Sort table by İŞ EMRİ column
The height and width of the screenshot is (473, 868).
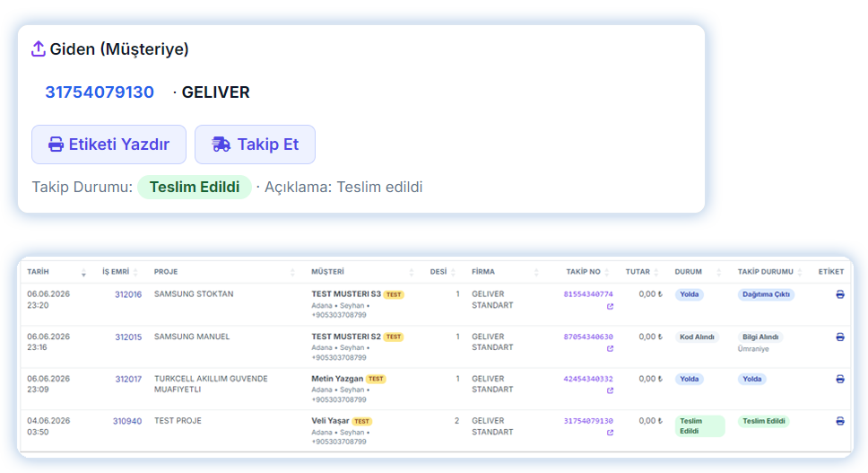tap(135, 272)
